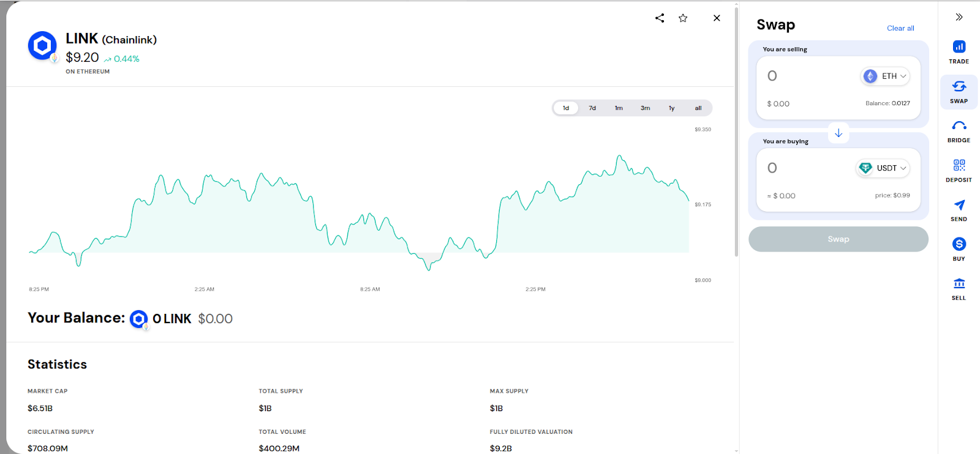Open the Deposit QR section
Viewport: 980px width, 454px height.
pyautogui.click(x=959, y=171)
